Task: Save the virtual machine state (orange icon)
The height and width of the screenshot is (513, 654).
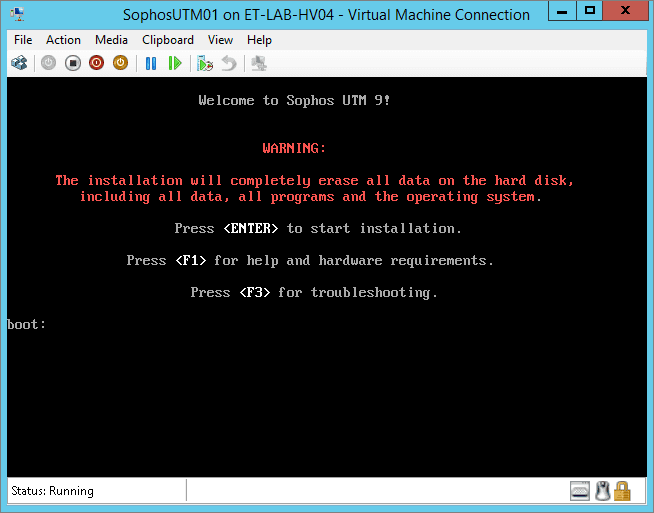Action: 121,63
